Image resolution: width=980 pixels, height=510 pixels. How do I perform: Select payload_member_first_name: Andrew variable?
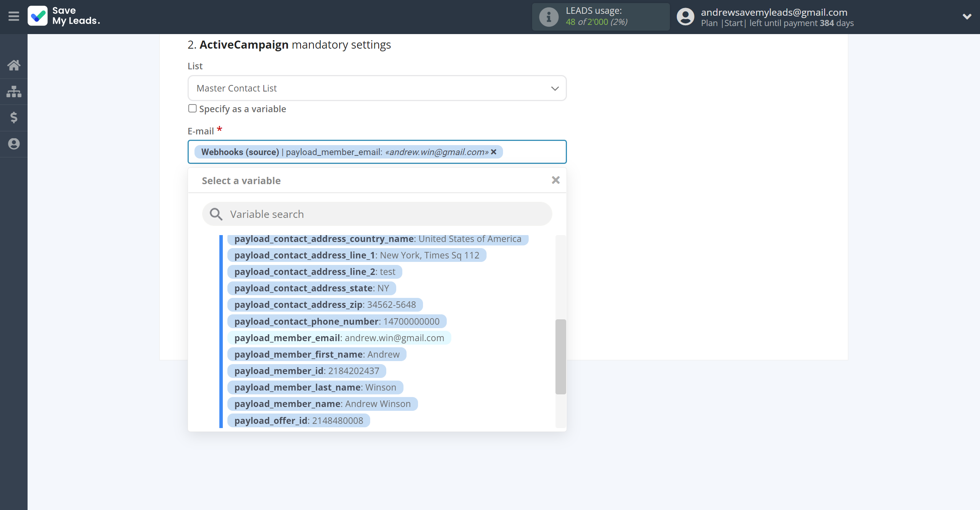(317, 354)
